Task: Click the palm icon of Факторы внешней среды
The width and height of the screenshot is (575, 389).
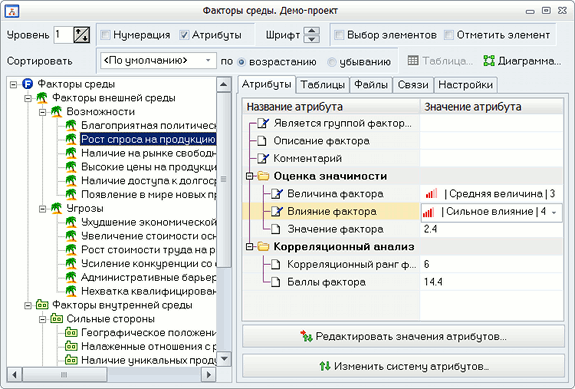Action: (42, 98)
